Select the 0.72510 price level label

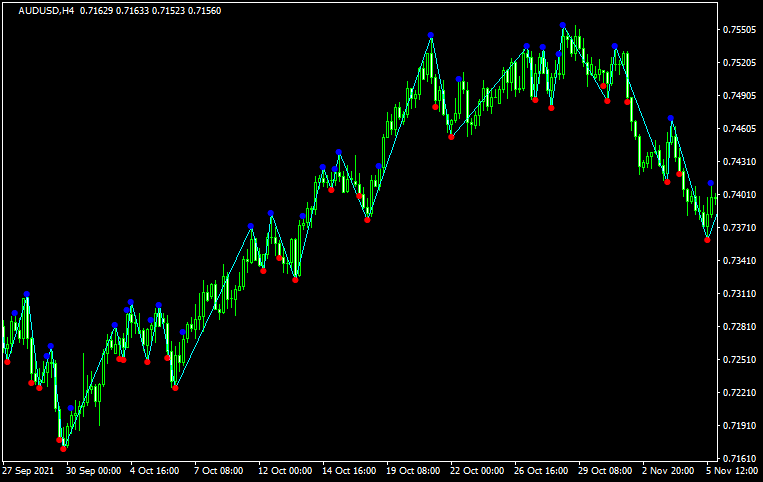[x=740, y=360]
